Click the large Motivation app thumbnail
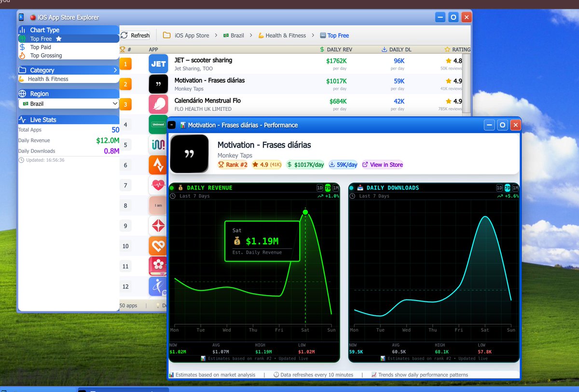The width and height of the screenshot is (579, 392). coord(189,154)
